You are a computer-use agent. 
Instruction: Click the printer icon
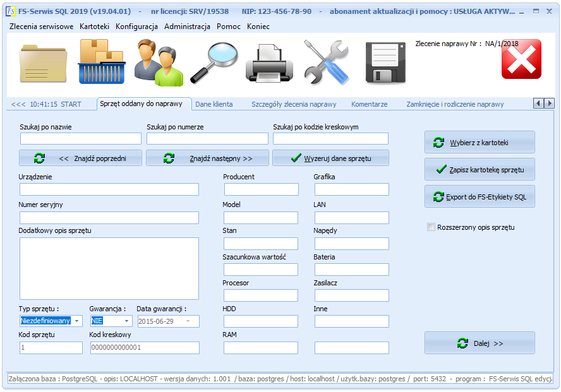269,63
